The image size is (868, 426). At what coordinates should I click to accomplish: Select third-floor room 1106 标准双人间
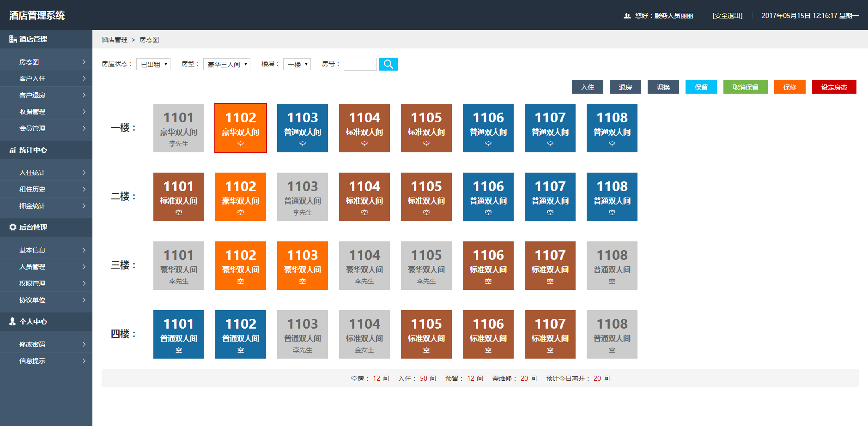pyautogui.click(x=488, y=265)
